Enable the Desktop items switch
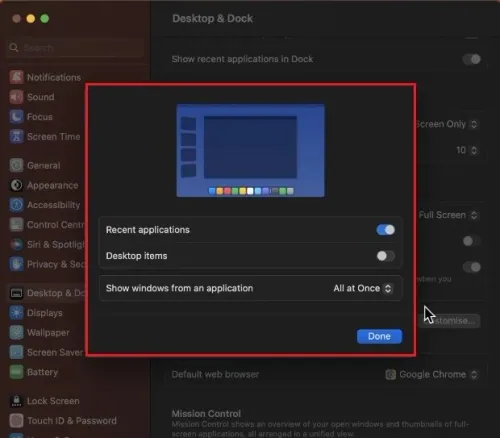Screen dimensions: 500x438 click(386, 256)
